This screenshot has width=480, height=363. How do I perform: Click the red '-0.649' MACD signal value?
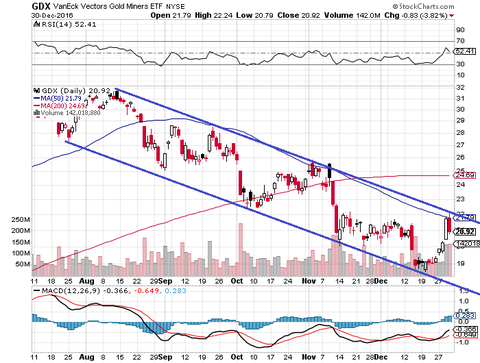coord(145,291)
